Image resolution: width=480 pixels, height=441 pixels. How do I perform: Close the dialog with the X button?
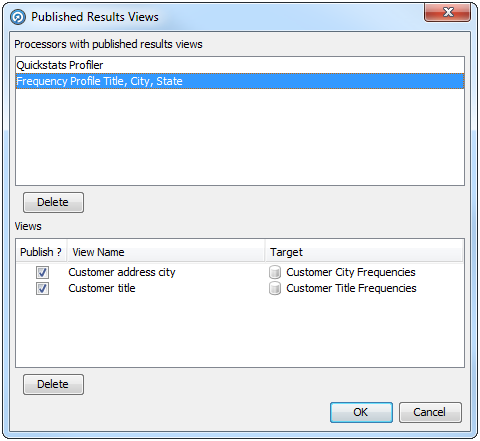click(447, 12)
